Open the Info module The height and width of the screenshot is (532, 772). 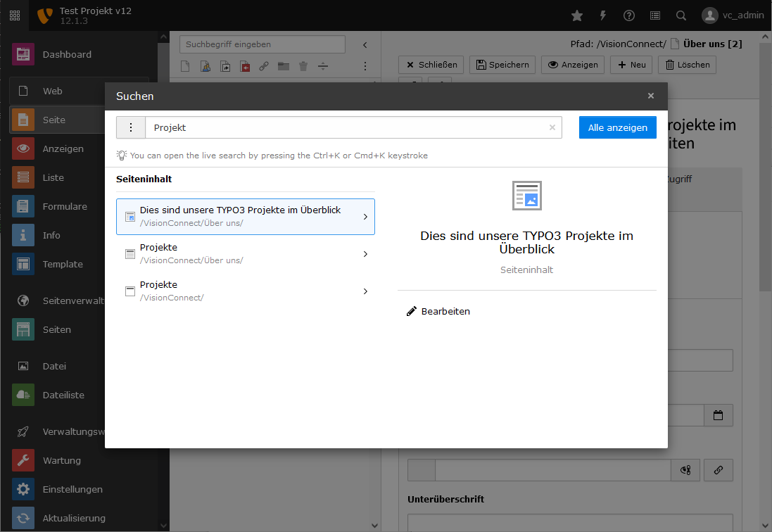point(56,235)
